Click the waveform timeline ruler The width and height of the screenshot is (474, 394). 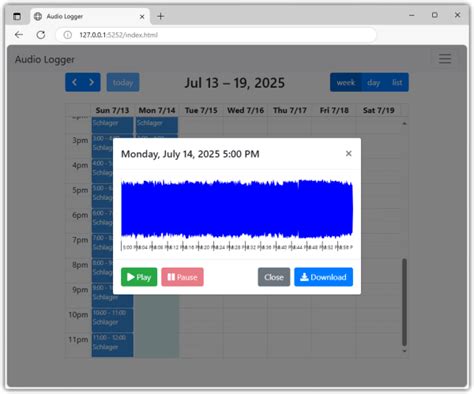click(x=237, y=247)
